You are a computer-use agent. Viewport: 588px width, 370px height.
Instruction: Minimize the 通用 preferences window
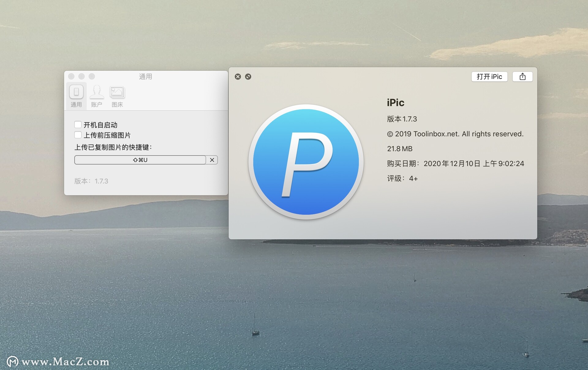(x=81, y=76)
